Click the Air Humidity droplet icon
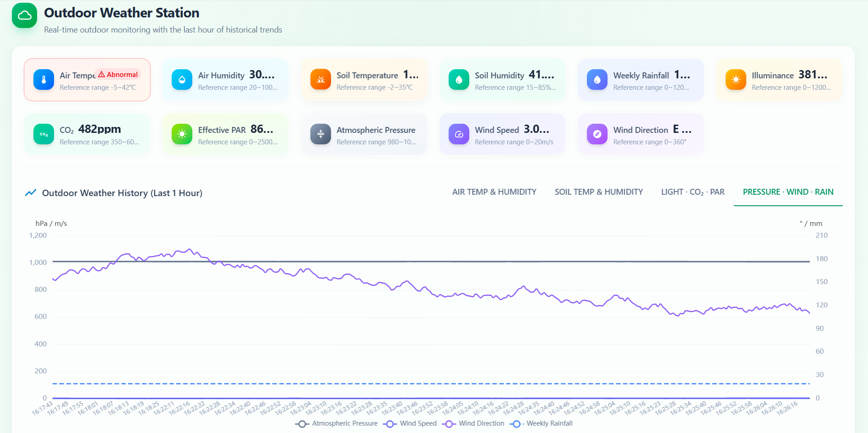868x433 pixels. [x=182, y=80]
